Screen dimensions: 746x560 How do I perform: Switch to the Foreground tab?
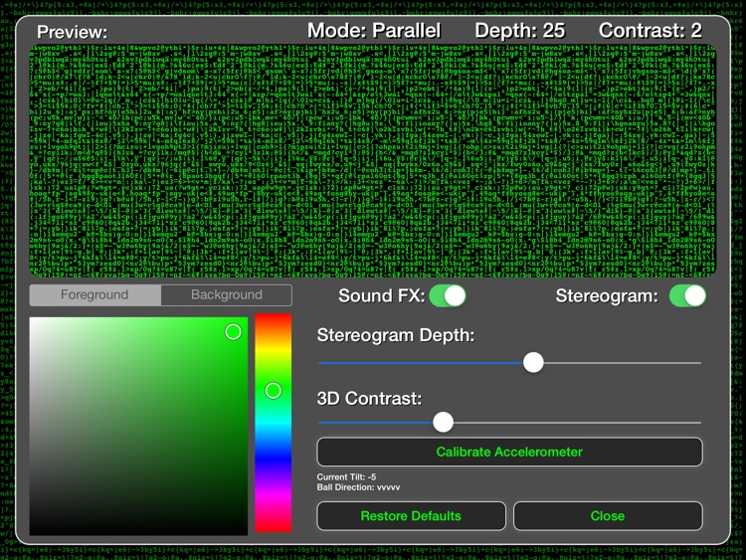click(94, 295)
